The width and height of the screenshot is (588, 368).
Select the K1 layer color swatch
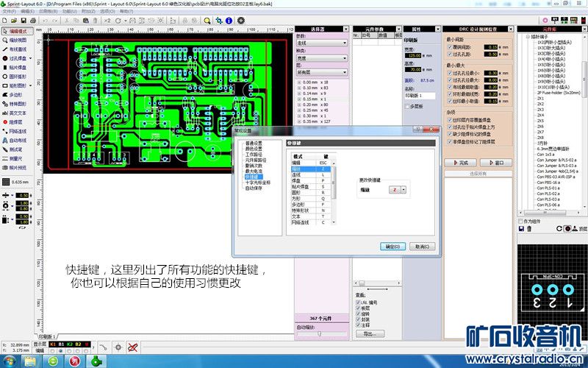pyautogui.click(x=52, y=344)
